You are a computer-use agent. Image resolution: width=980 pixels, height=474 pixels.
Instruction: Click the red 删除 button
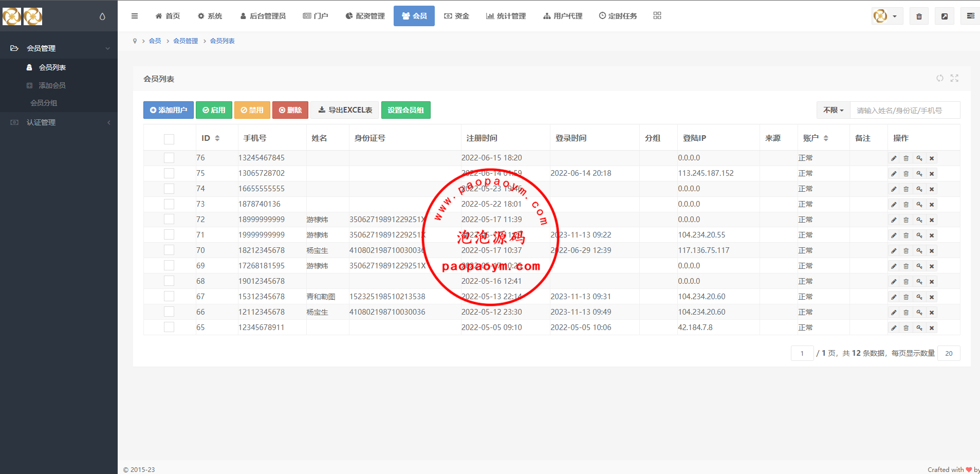290,110
